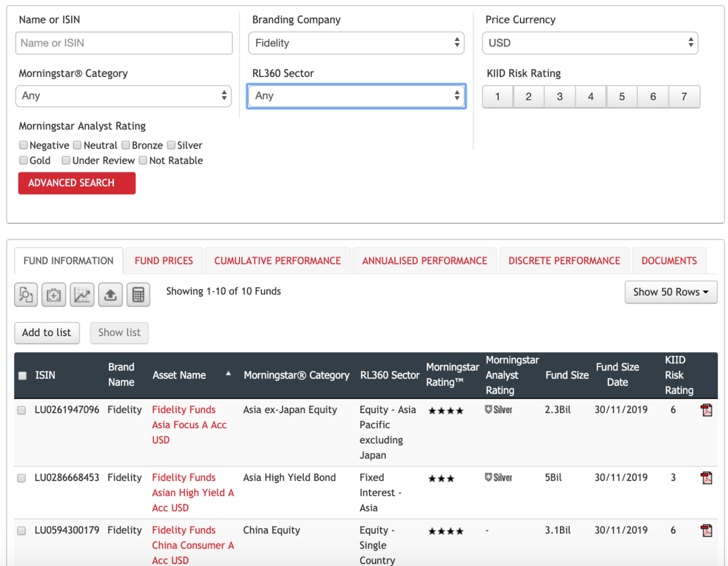This screenshot has width=728, height=566.
Task: Switch to the Cumulative Performance tab
Action: click(278, 261)
